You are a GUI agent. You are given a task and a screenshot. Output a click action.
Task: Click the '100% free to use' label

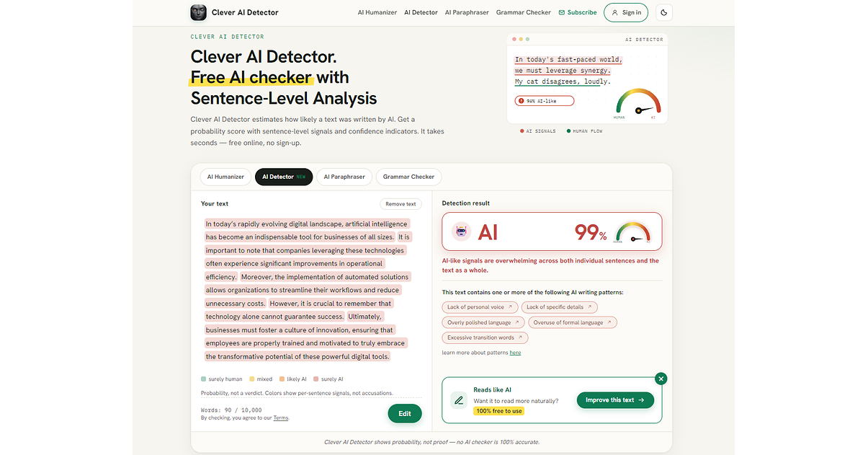(x=498, y=410)
